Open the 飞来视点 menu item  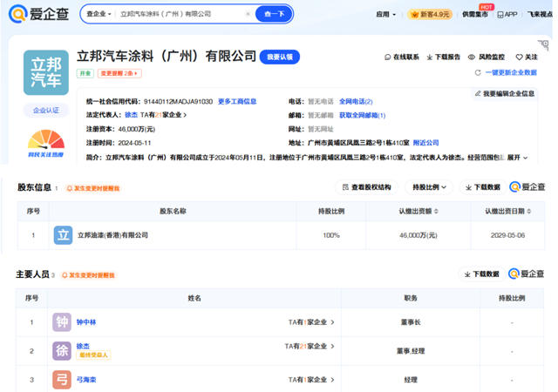pos(540,14)
